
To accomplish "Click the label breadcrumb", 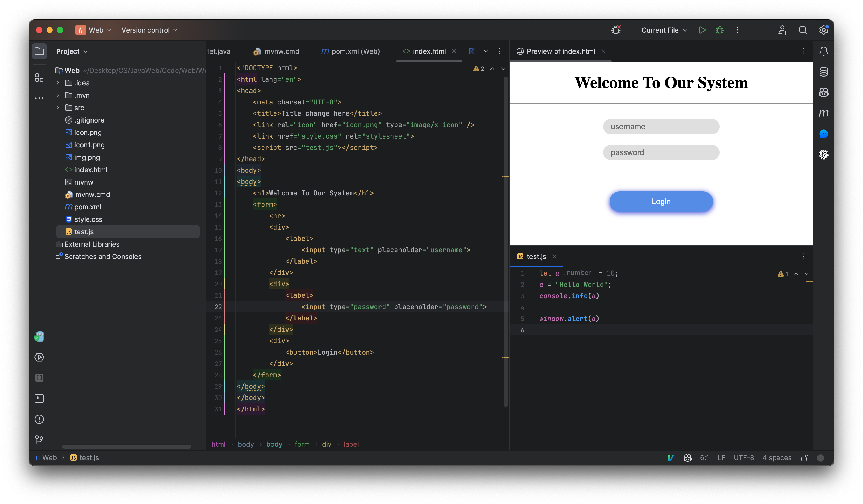I will pos(351,444).
